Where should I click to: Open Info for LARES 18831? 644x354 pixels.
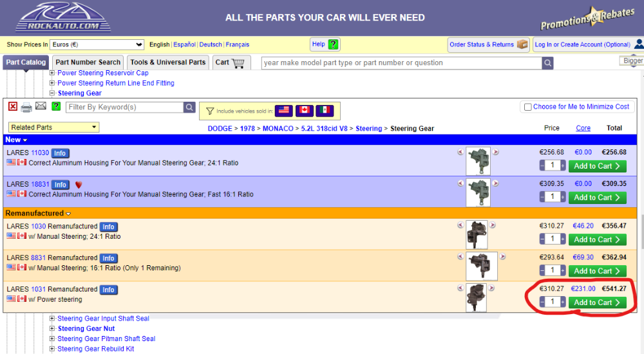61,185
